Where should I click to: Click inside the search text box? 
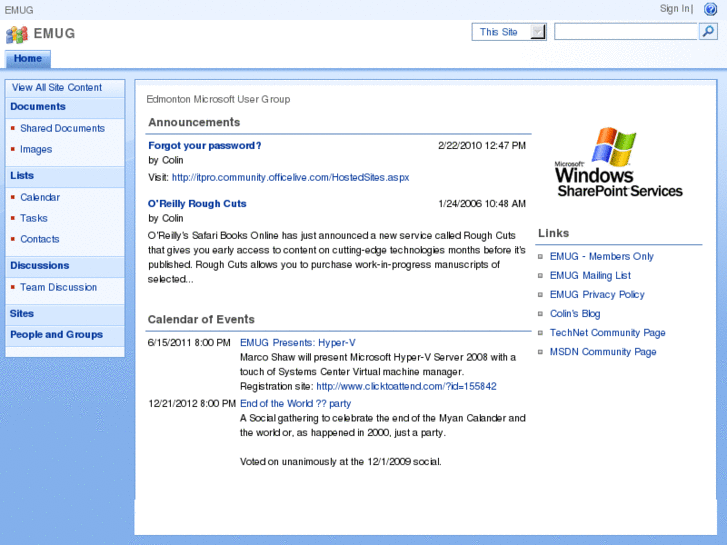click(626, 32)
